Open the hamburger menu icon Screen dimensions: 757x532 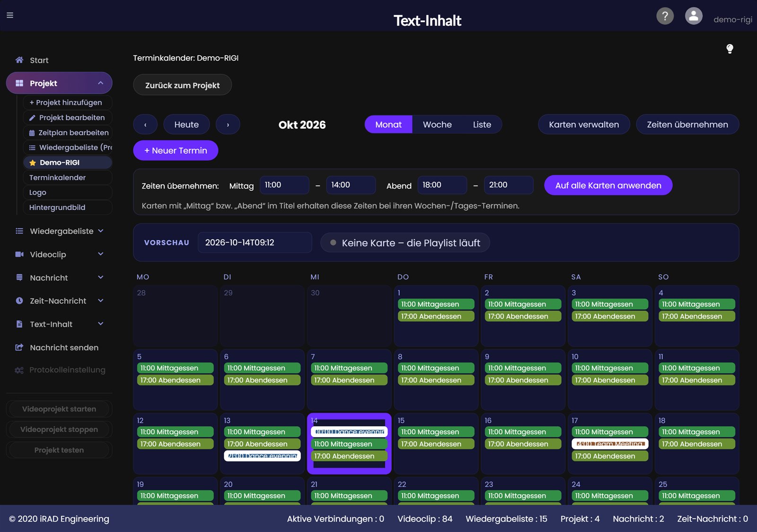[x=10, y=15]
